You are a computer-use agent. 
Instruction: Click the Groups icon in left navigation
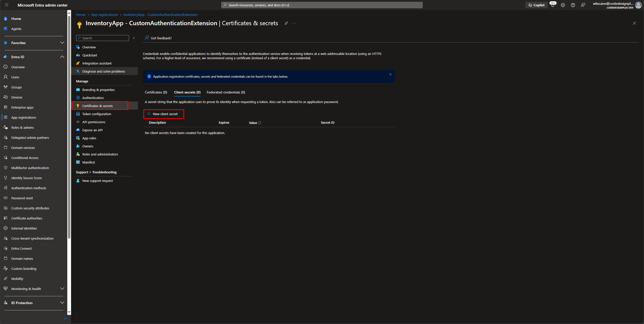click(x=6, y=87)
